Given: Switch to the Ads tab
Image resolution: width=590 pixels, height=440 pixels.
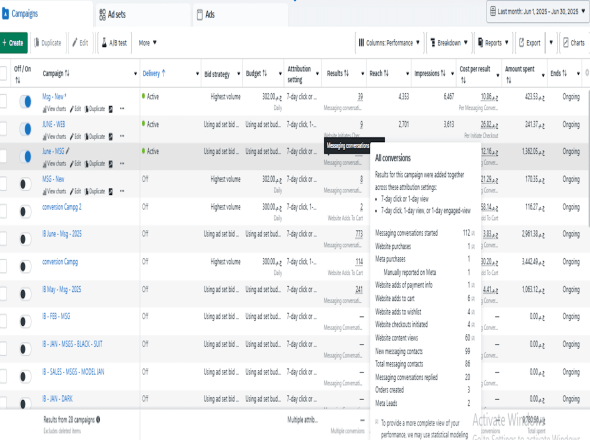Looking at the screenshot, I should (x=205, y=15).
